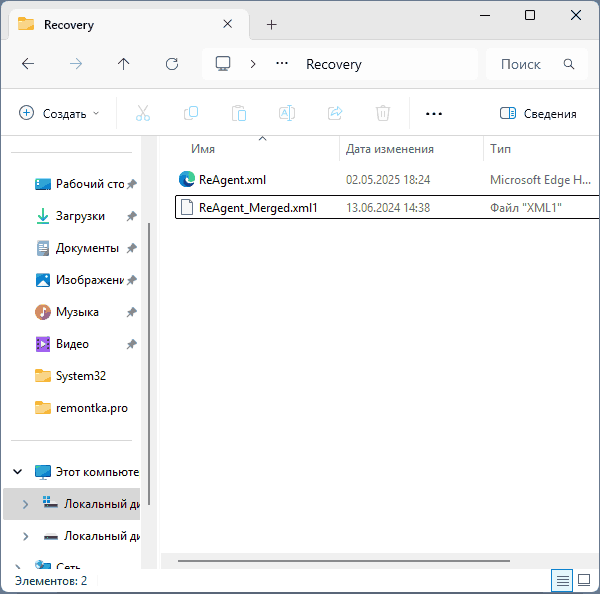Open Музыка in sidebar

pos(67,312)
